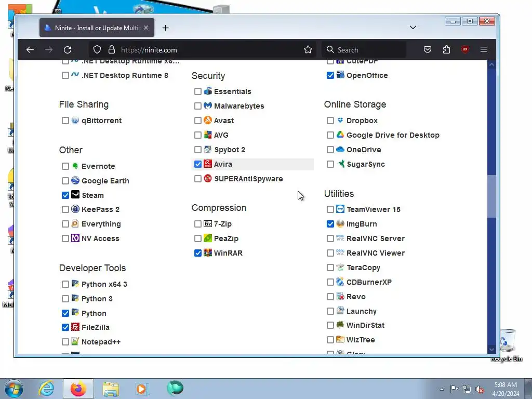Viewport: 532px width, 399px height.
Task: Uncheck the Python checkbox
Action: point(65,313)
